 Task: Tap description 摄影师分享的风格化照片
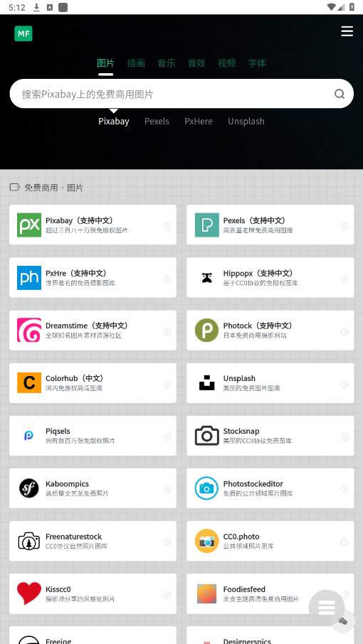[x=80, y=599]
